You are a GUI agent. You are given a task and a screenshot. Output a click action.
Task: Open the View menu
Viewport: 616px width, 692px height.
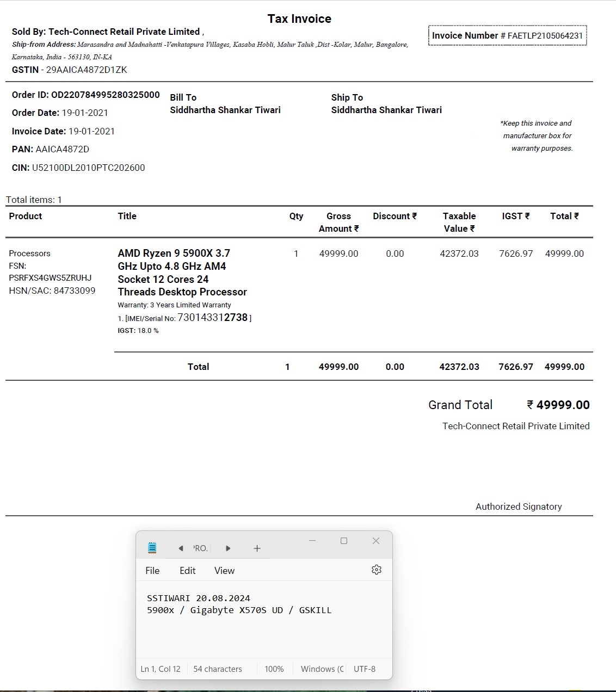coord(224,571)
